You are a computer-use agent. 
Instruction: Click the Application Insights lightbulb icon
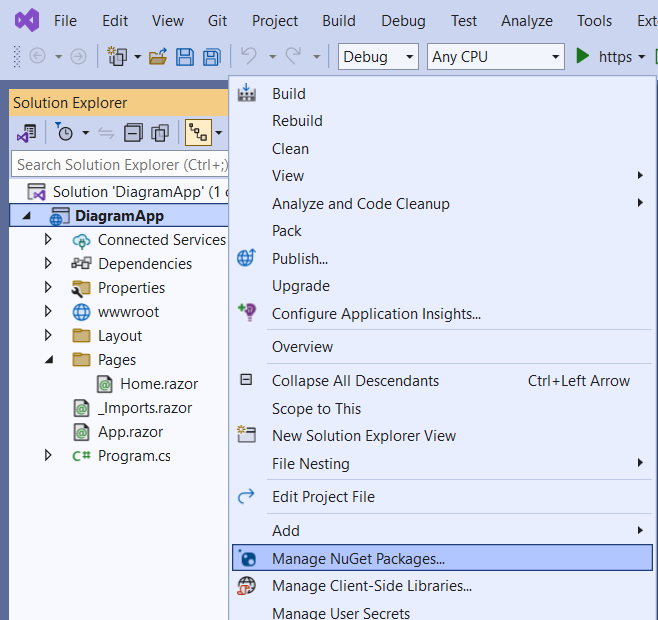pos(247,312)
